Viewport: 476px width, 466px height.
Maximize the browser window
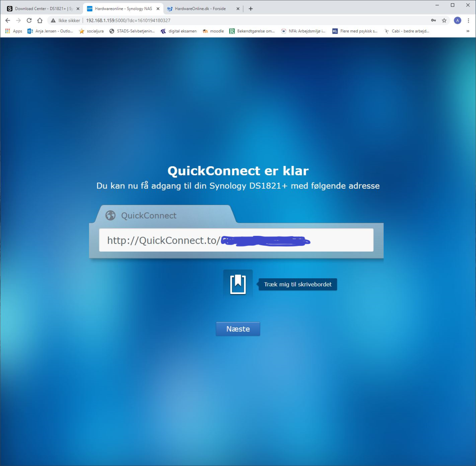pos(453,5)
